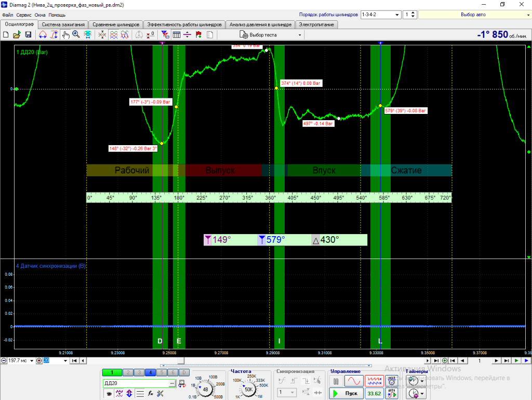Click the 4В voltage range knob
The width and height of the screenshot is (532, 400).
coord(205,390)
